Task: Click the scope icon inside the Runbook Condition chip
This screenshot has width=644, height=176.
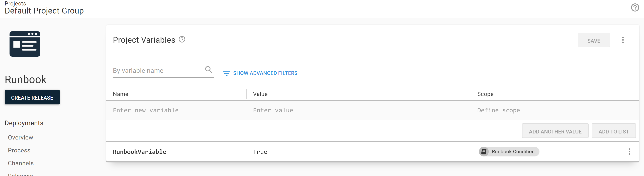Action: (x=484, y=151)
